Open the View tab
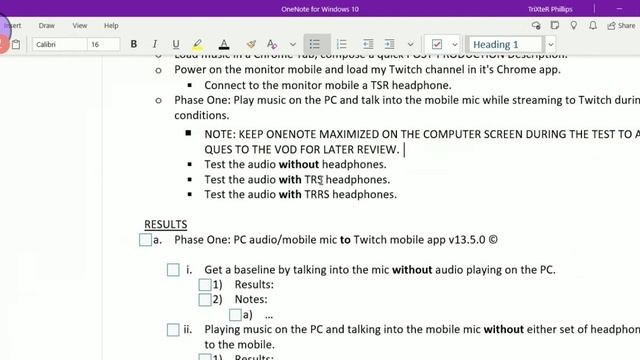This screenshot has width=640, height=360. 80,25
